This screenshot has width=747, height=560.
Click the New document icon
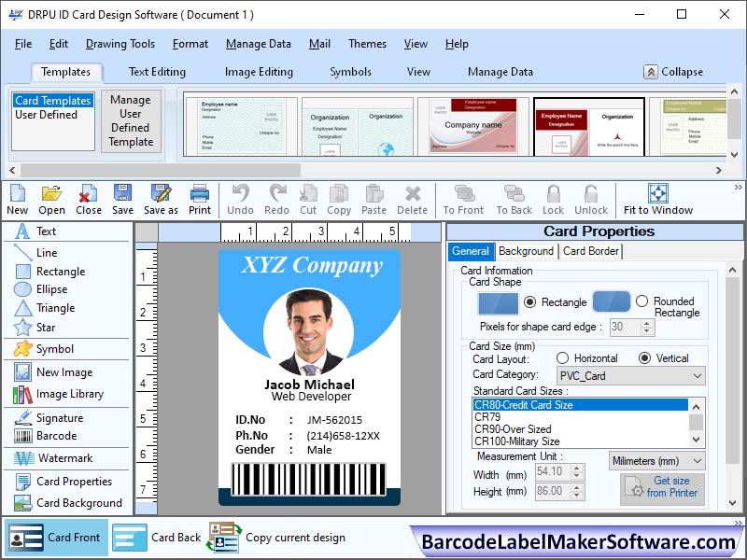[17, 199]
